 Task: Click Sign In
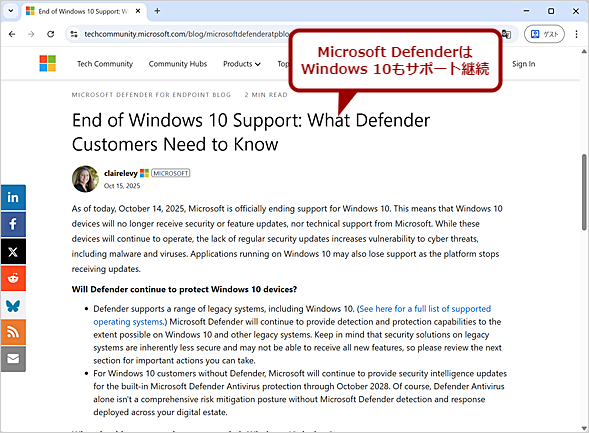[x=523, y=64]
